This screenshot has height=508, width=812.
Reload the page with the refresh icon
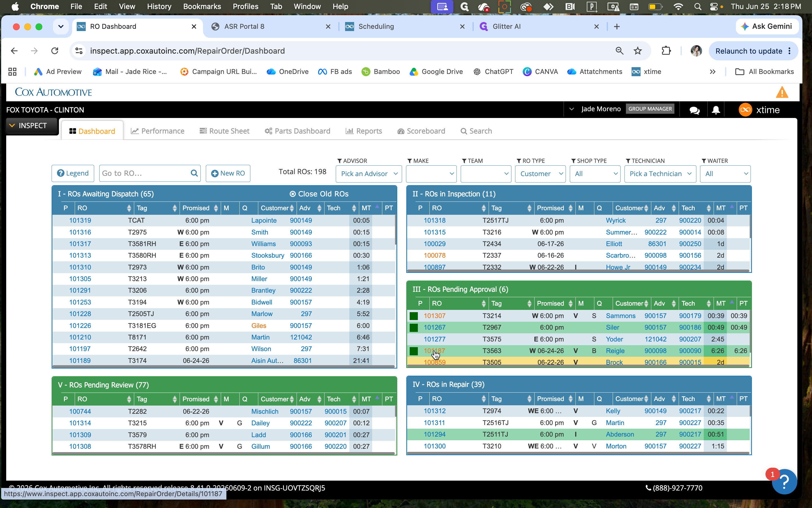click(x=55, y=51)
